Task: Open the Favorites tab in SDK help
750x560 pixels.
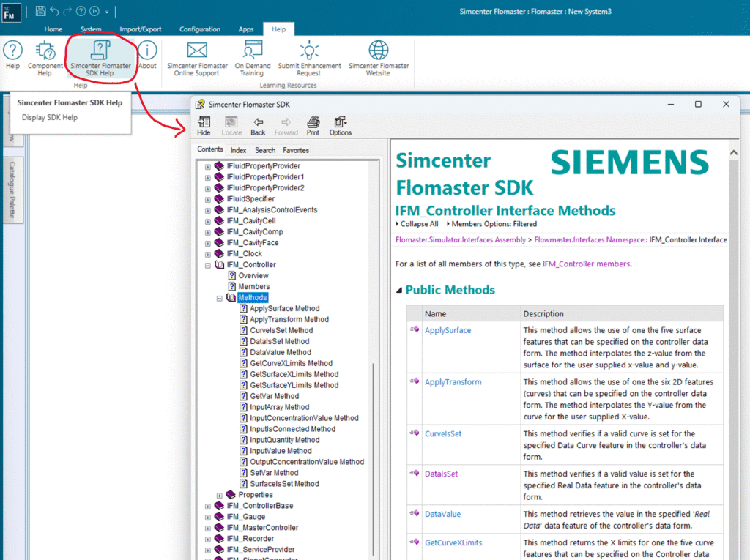Action: pos(296,150)
